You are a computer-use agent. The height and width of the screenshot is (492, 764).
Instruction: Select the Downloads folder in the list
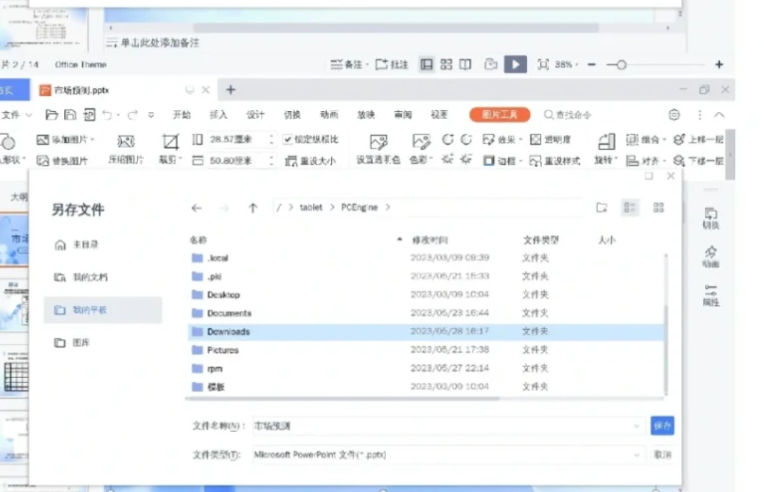coord(228,331)
